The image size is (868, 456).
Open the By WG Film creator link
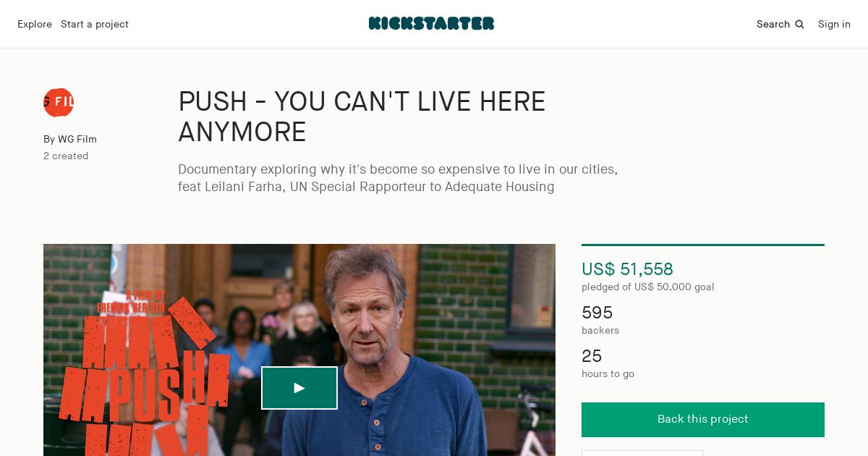coord(70,140)
